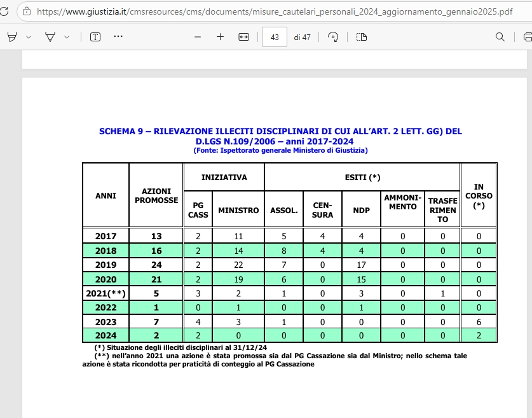Toggle page view layout icon

click(x=362, y=37)
